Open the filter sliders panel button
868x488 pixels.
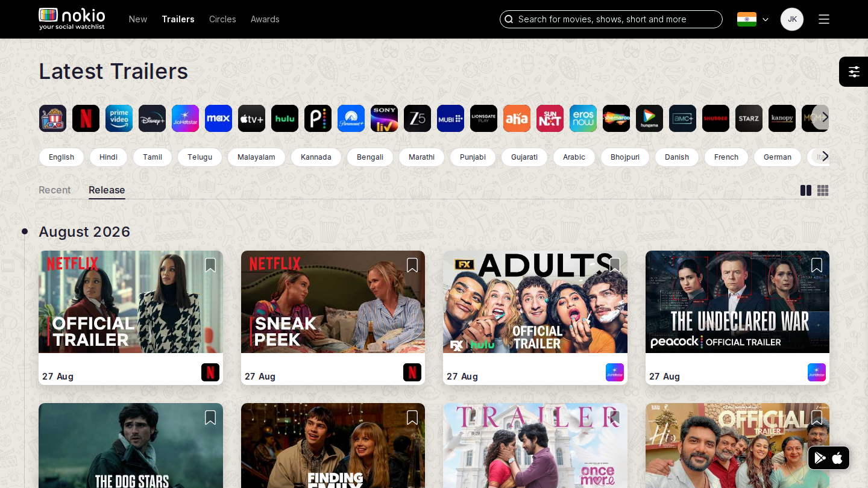(854, 72)
